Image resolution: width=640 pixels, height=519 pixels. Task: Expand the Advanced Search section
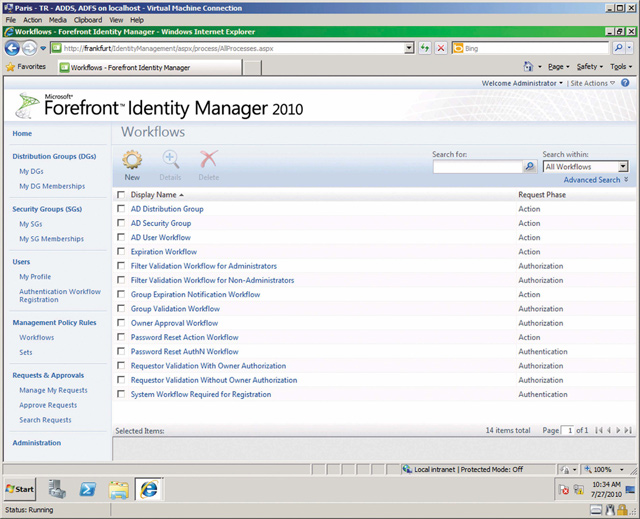click(596, 180)
